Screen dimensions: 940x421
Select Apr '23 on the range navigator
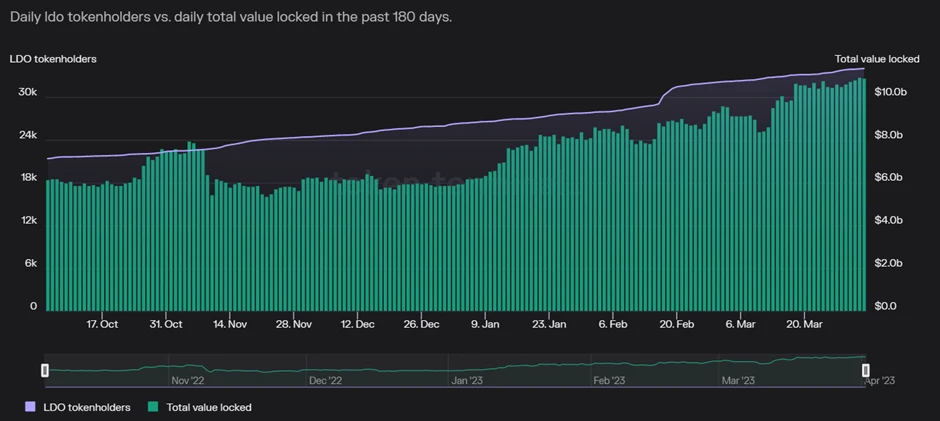(878, 381)
